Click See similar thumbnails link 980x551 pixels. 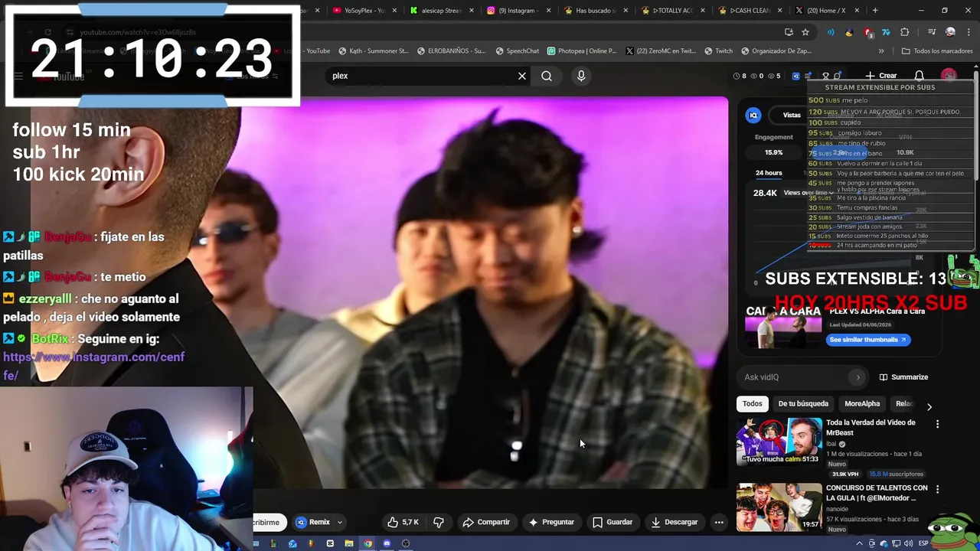[x=868, y=340]
